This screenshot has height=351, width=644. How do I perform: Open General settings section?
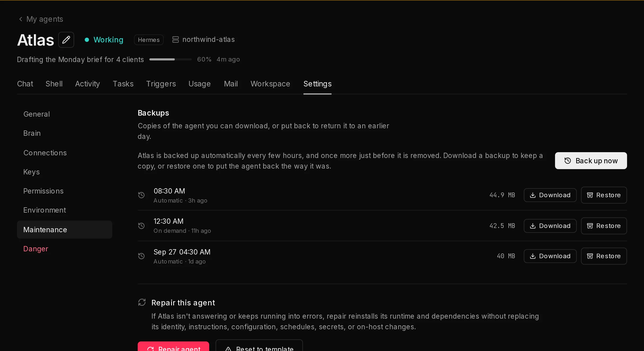[65, 114]
